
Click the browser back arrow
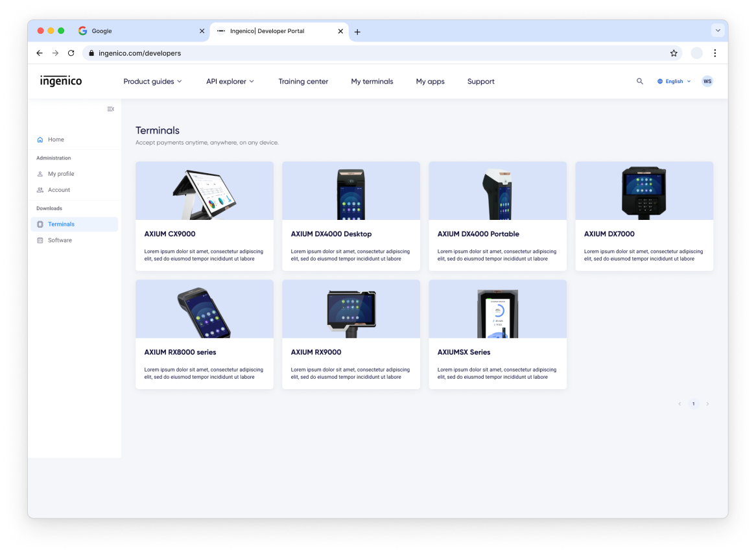coord(40,53)
